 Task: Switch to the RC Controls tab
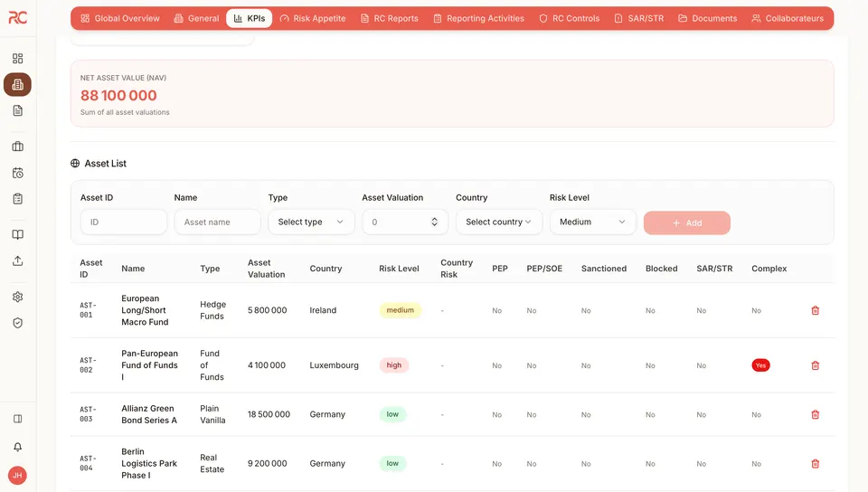tap(570, 18)
